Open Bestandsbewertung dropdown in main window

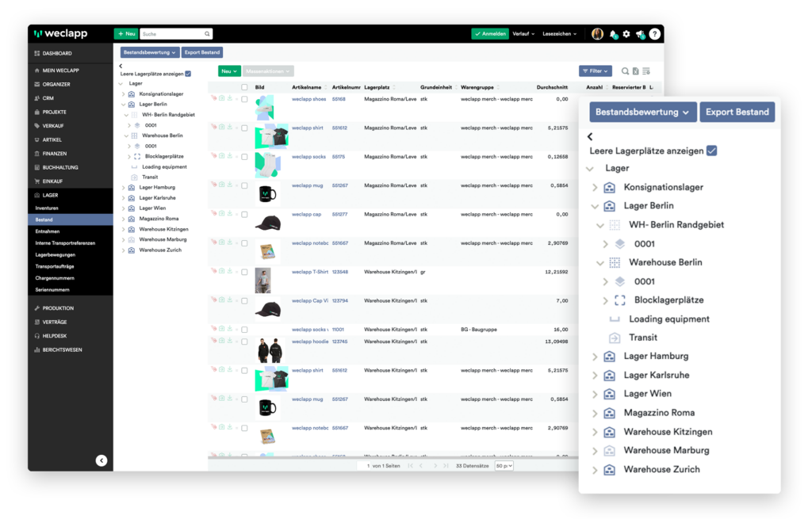(x=150, y=52)
